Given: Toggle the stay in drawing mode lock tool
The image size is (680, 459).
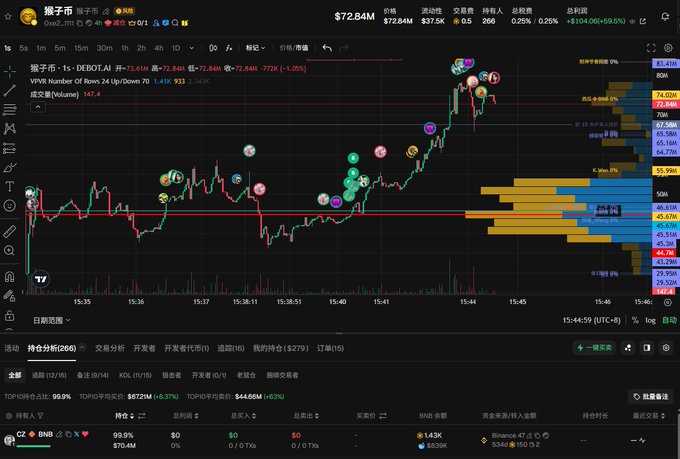Looking at the screenshot, I should [x=10, y=295].
